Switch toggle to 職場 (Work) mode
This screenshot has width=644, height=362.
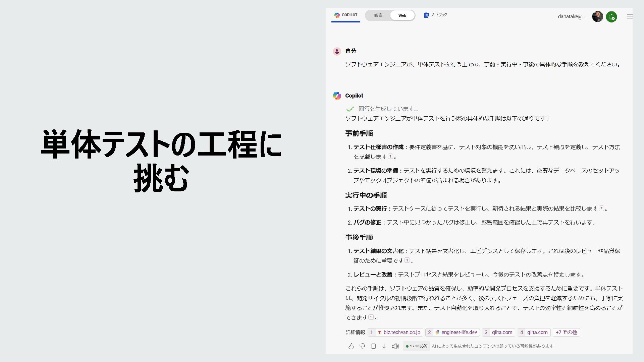(378, 15)
